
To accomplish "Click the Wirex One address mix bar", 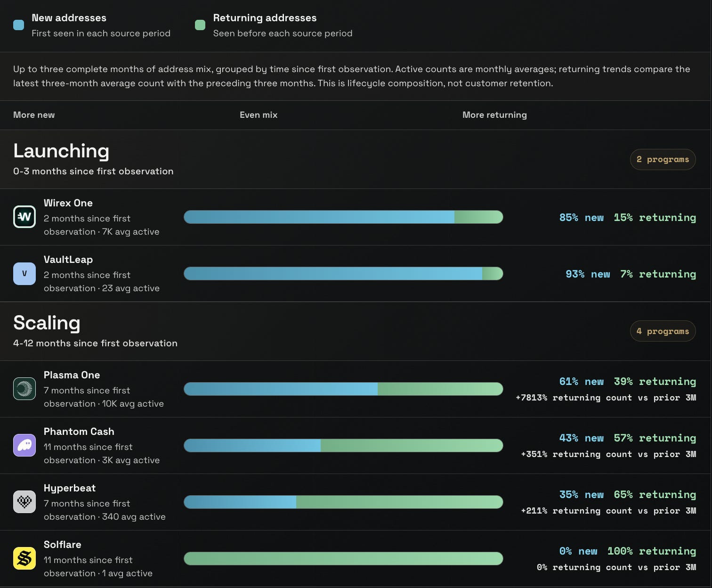I will pyautogui.click(x=343, y=217).
